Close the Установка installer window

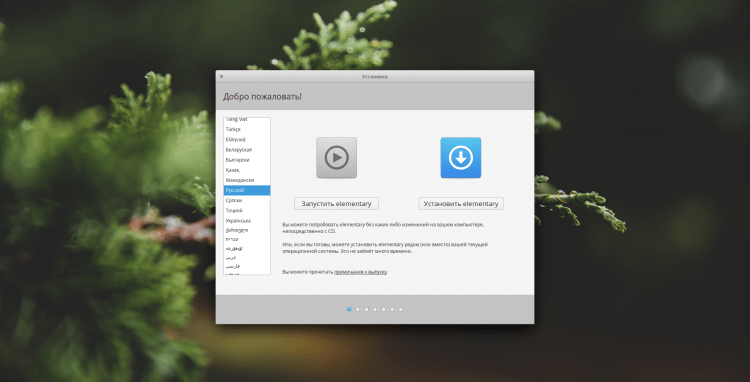(x=221, y=76)
